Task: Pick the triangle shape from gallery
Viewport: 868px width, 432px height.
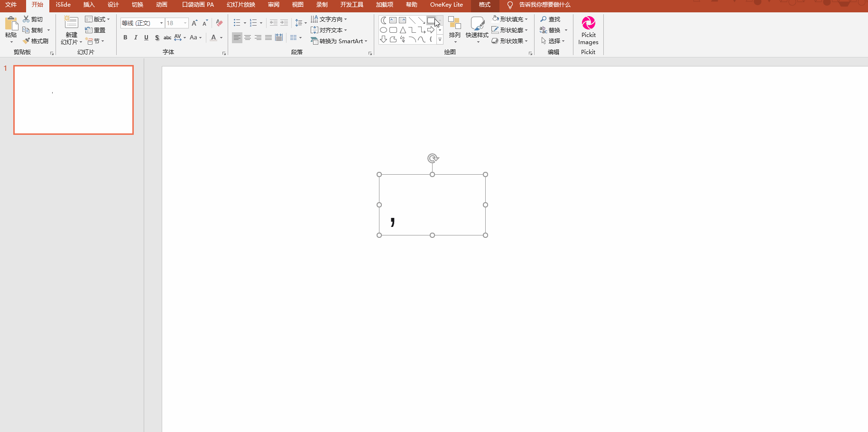Action: point(403,30)
